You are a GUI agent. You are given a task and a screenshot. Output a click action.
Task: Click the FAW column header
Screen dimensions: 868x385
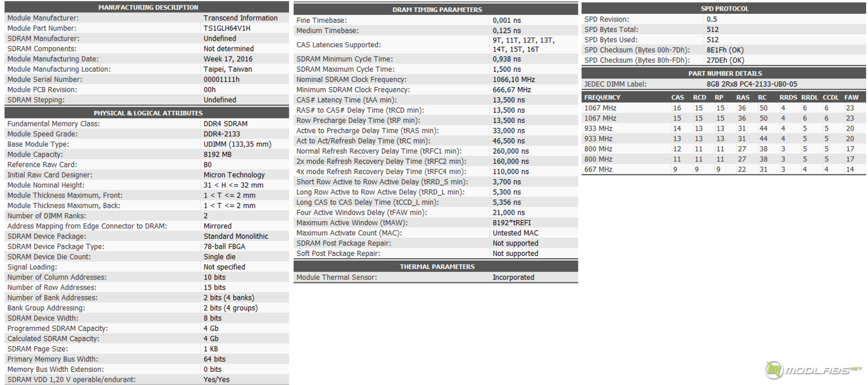tap(851, 98)
